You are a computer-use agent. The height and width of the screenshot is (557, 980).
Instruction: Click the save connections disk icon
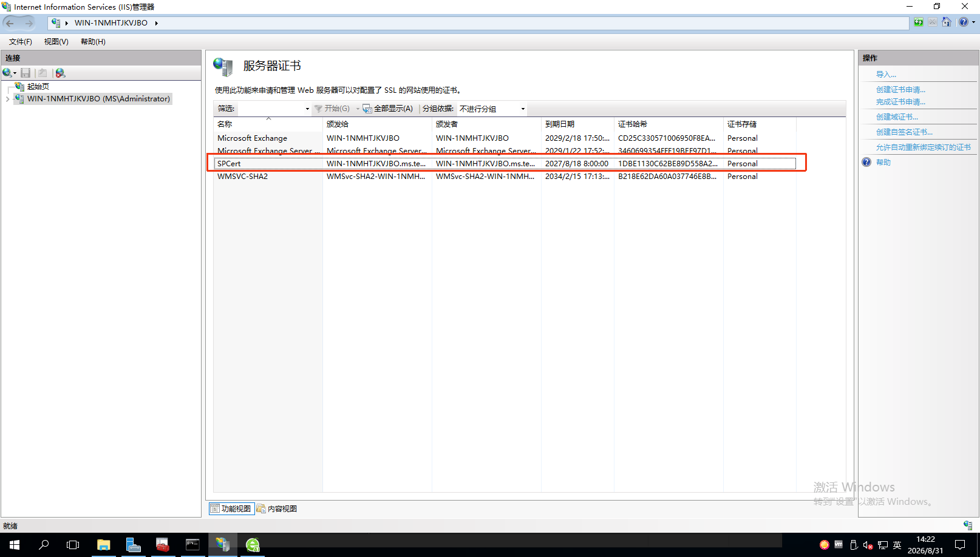point(26,73)
